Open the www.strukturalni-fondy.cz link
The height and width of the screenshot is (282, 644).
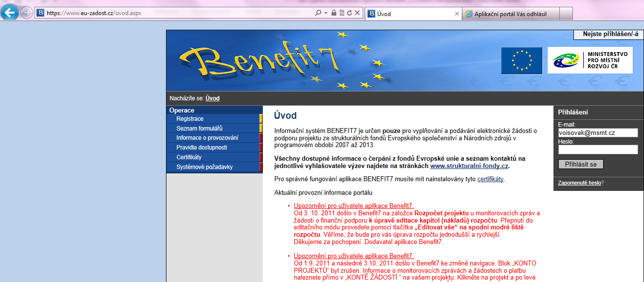click(469, 166)
